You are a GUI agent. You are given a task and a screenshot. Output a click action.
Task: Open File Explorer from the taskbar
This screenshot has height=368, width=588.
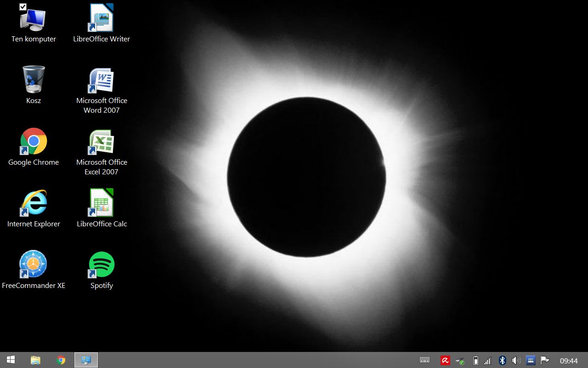[35, 360]
